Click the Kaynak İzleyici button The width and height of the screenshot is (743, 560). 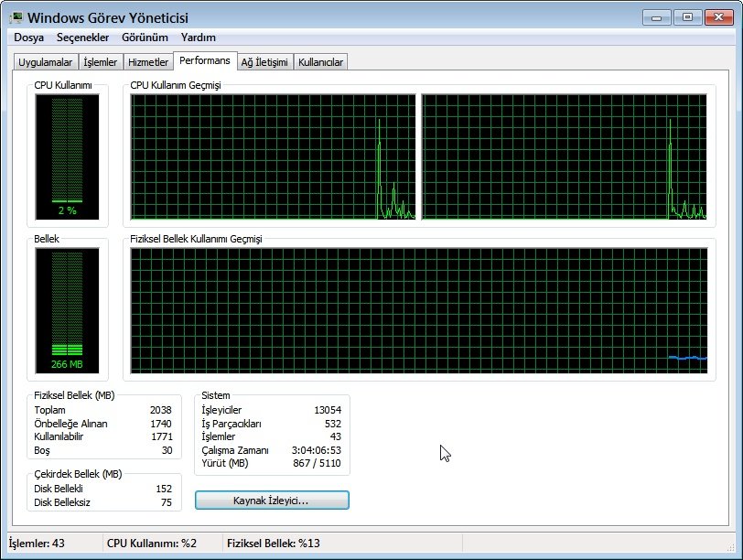click(272, 501)
